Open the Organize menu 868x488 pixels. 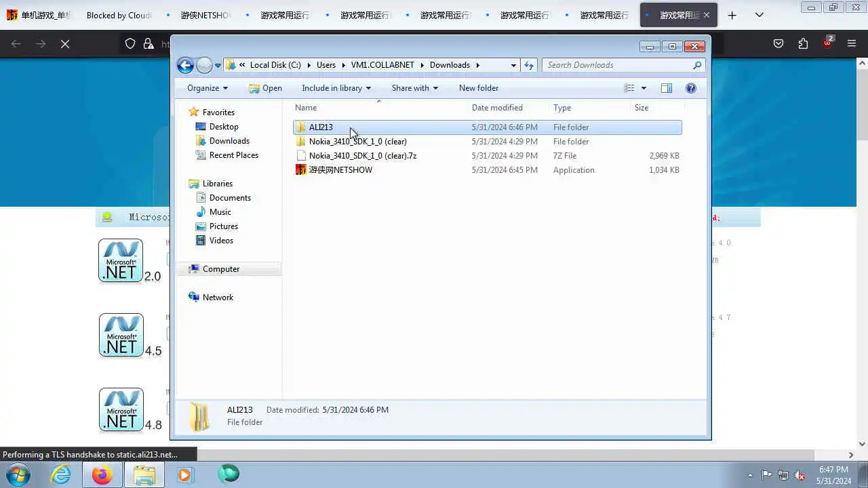(x=208, y=88)
